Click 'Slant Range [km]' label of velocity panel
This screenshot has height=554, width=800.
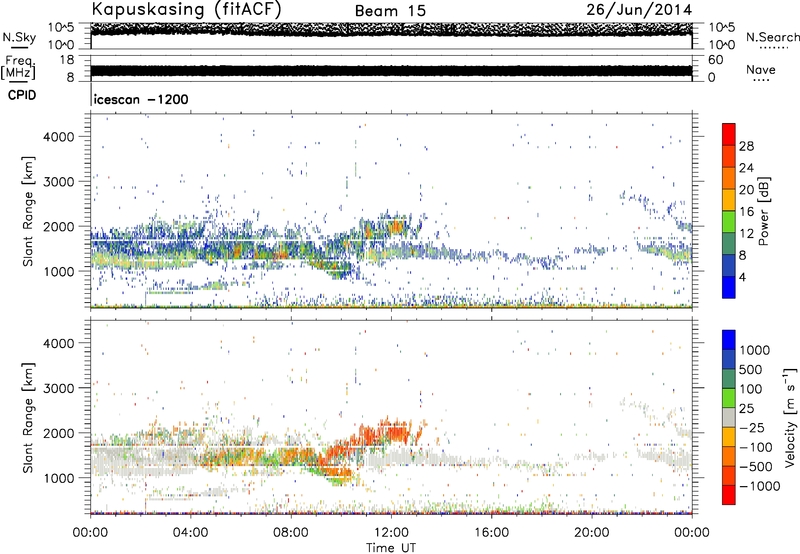pos(28,417)
